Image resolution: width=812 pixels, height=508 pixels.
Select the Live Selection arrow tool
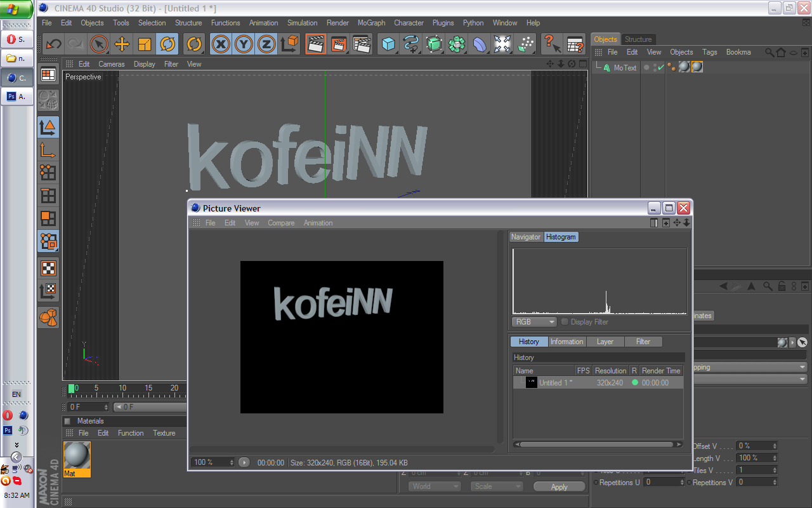(x=98, y=44)
